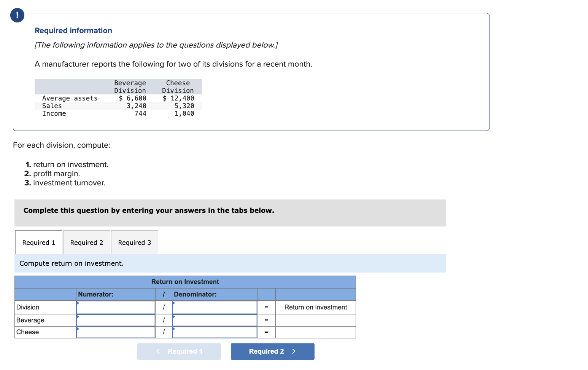This screenshot has height=370, width=588.
Task: Open the Division row Numerator dropdown
Action: [115, 307]
